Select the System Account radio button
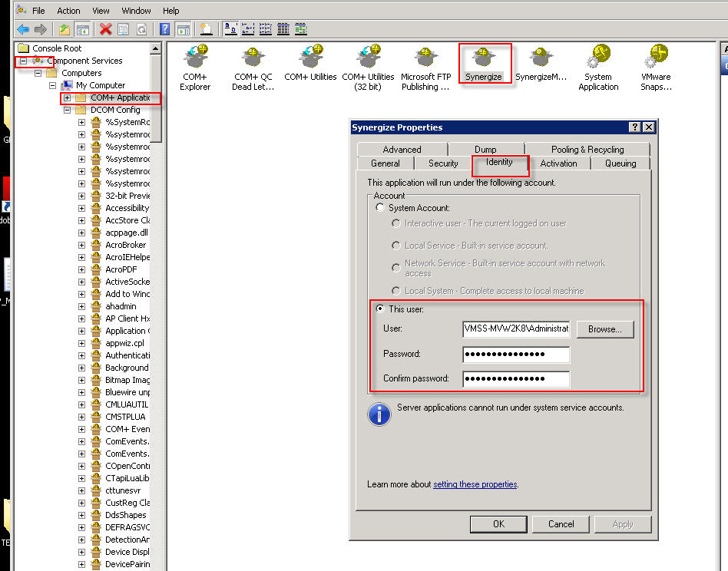The width and height of the screenshot is (728, 571). [380, 208]
